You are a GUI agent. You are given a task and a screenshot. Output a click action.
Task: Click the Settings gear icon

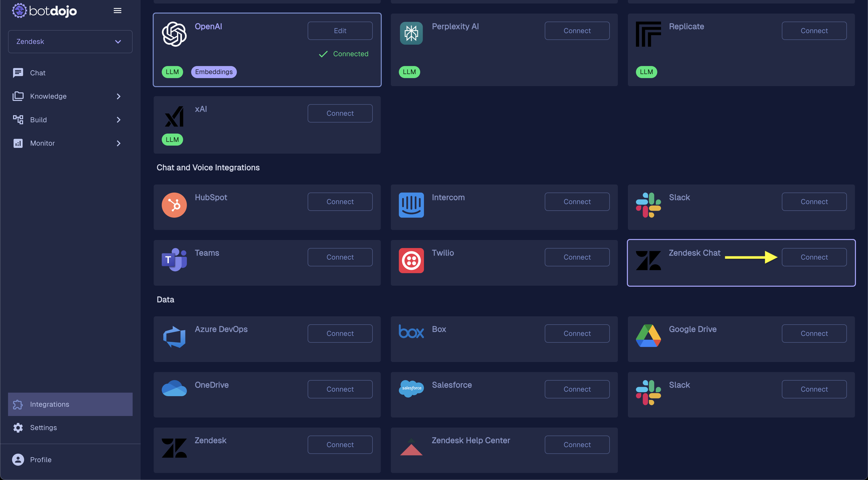[18, 428]
